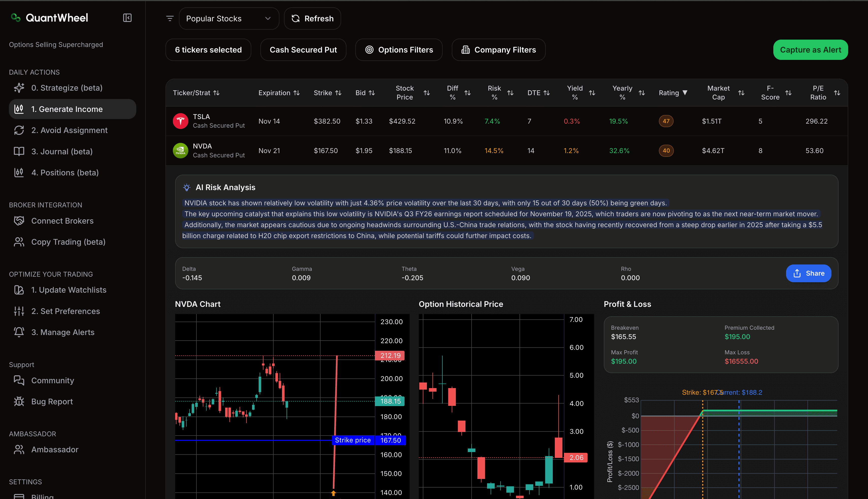Click the Strike price 167.50 chart label

[x=369, y=440]
